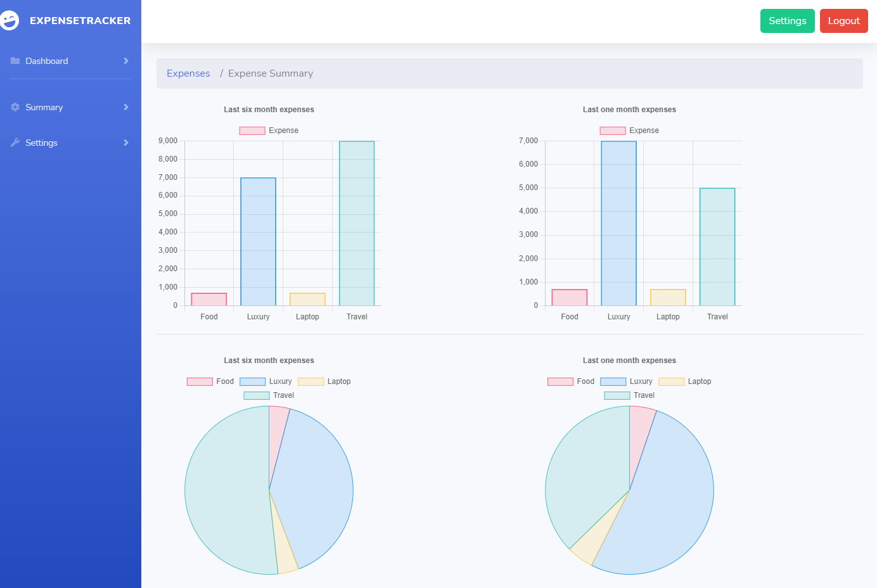Toggle Laptop legend in six month pie chart
The height and width of the screenshot is (588, 877).
(x=324, y=381)
